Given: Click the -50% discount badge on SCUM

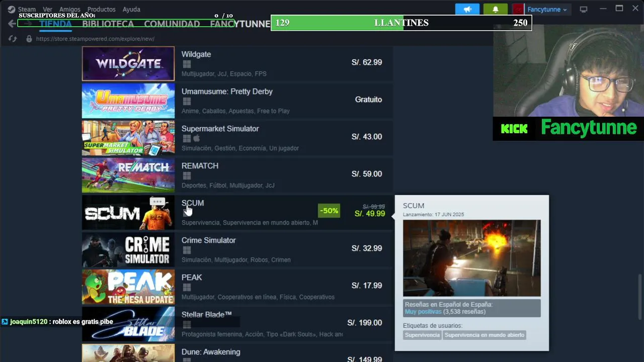Looking at the screenshot, I should pos(329,211).
